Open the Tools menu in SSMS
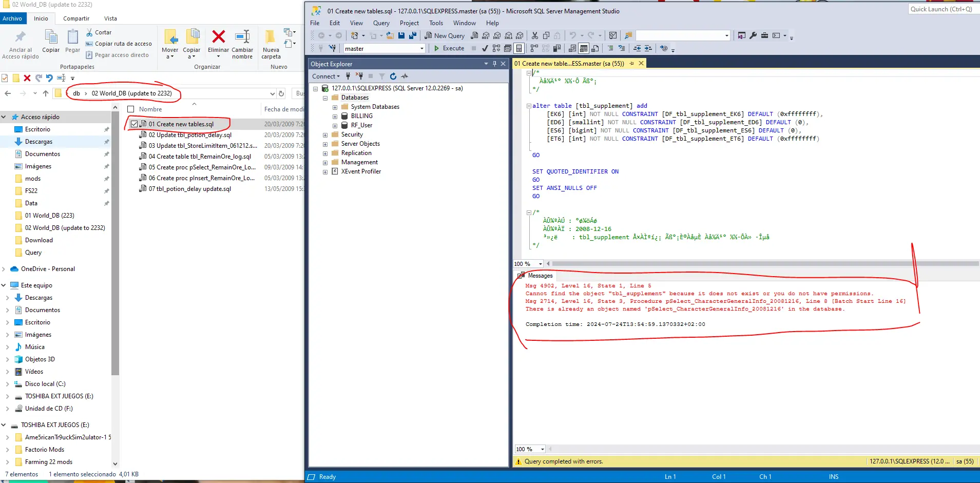Image resolution: width=980 pixels, height=483 pixels. point(436,23)
